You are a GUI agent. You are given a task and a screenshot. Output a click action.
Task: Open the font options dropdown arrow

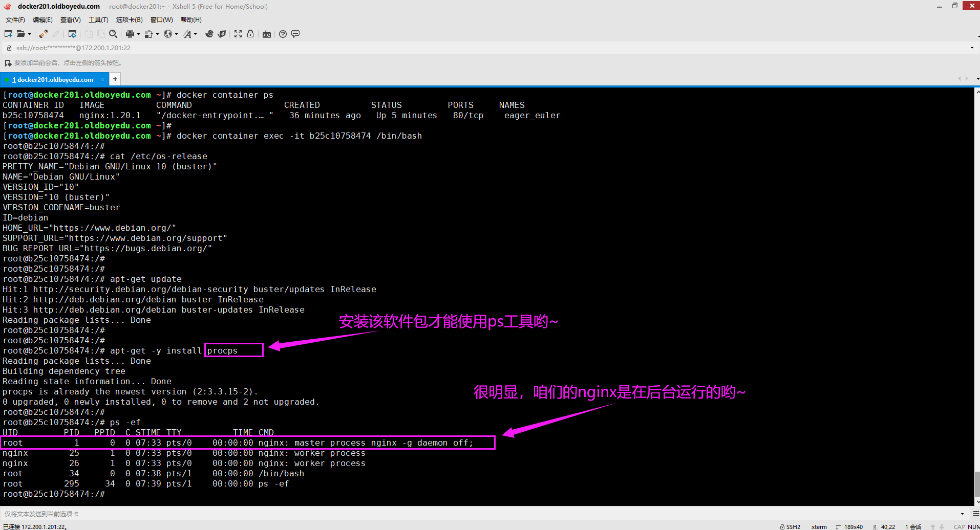[195, 34]
